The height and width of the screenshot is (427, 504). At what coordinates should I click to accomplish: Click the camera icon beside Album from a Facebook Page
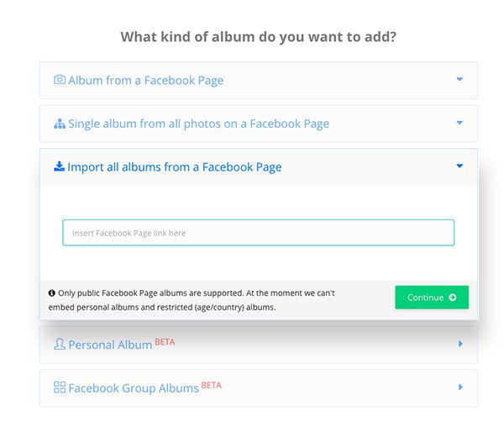(60, 79)
